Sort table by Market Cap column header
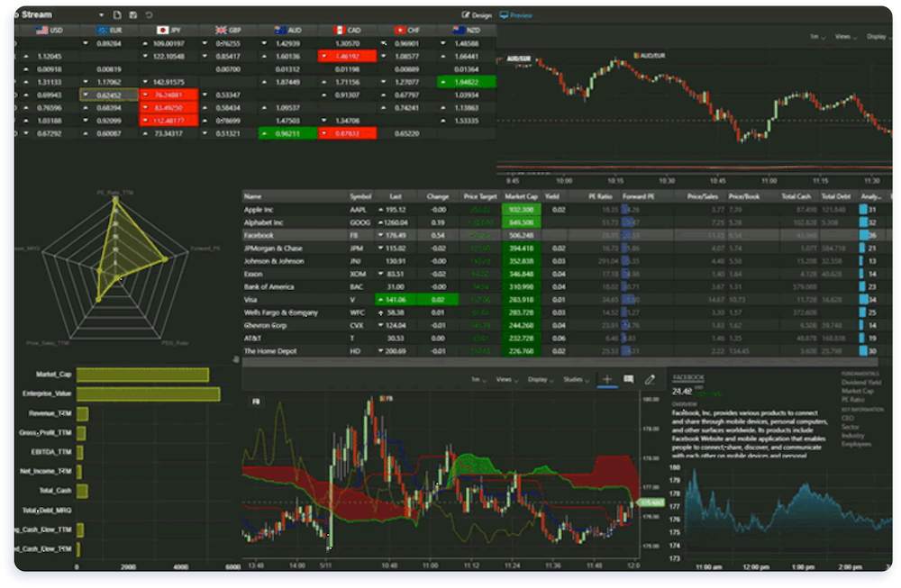901x588 pixels. [521, 195]
